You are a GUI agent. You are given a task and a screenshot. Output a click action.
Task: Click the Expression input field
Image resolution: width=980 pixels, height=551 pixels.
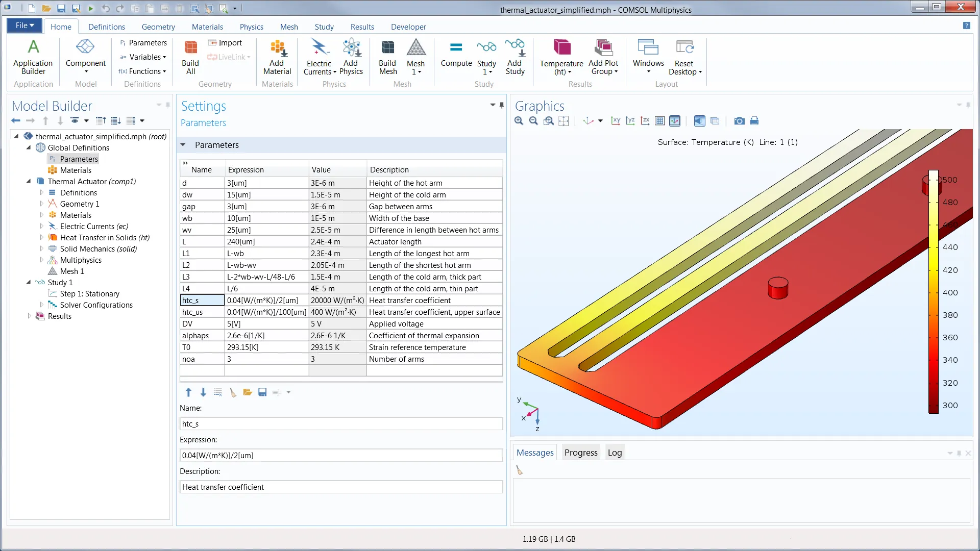(341, 456)
